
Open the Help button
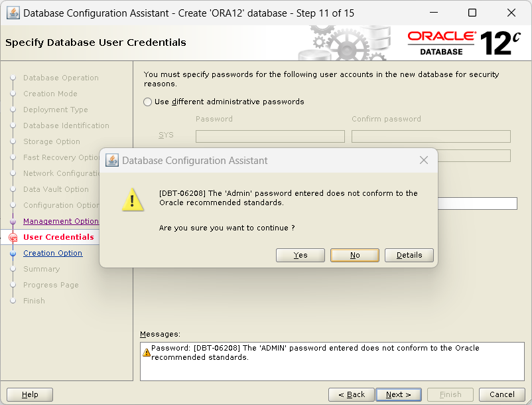coord(30,394)
